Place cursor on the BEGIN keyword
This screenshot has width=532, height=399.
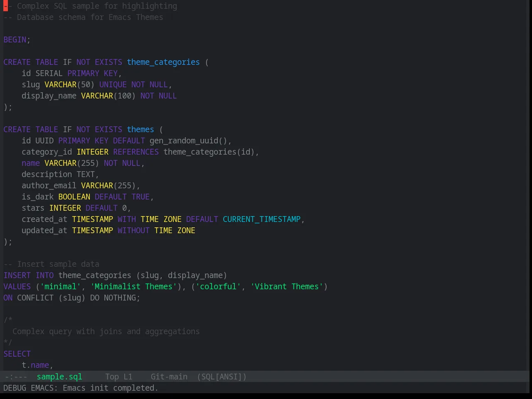[15, 39]
